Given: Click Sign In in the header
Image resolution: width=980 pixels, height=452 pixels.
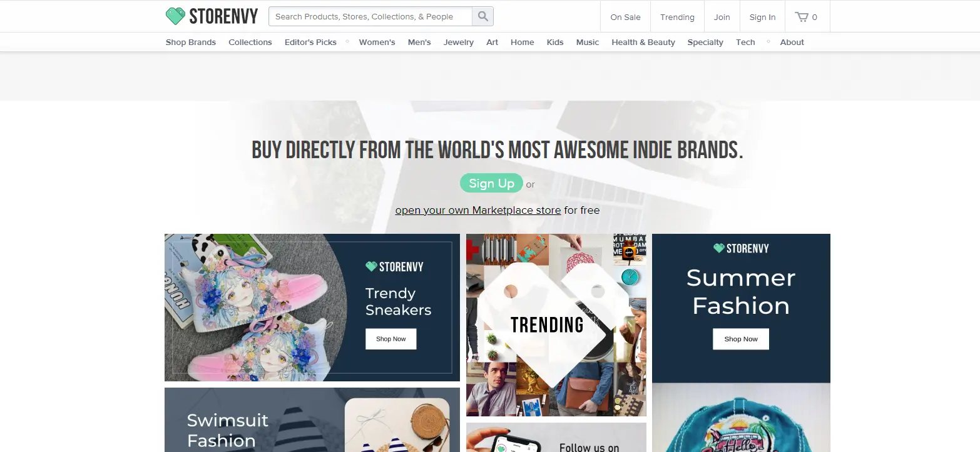Looking at the screenshot, I should pyautogui.click(x=762, y=17).
